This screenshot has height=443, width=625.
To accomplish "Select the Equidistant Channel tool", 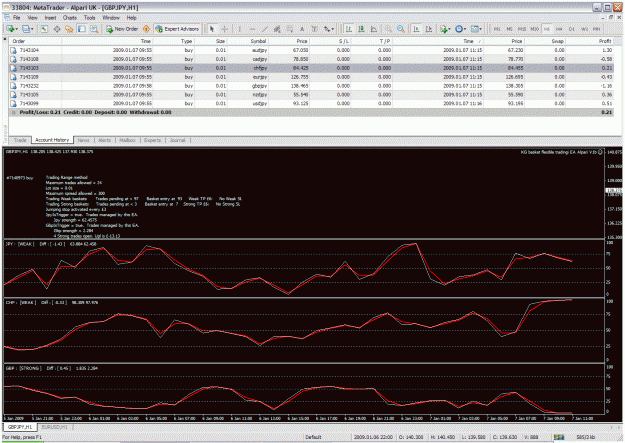I will (x=277, y=29).
